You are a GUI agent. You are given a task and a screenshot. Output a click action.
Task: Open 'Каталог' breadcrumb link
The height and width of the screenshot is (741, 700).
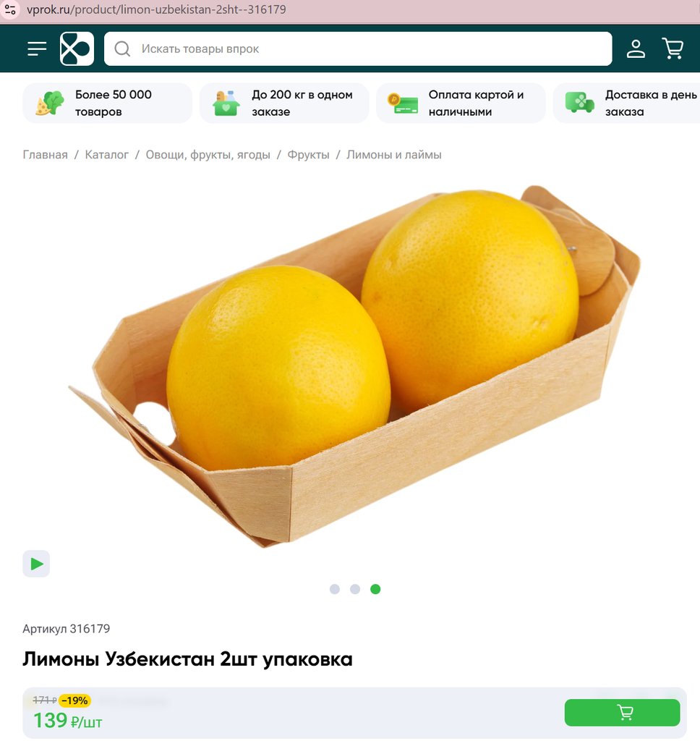point(107,155)
